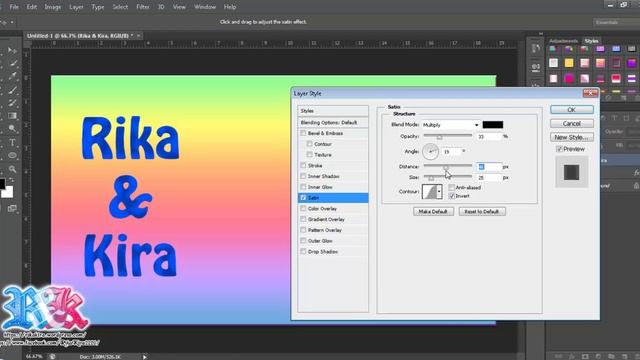Open the File menu
This screenshot has height=360, width=640.
(x=14, y=7)
